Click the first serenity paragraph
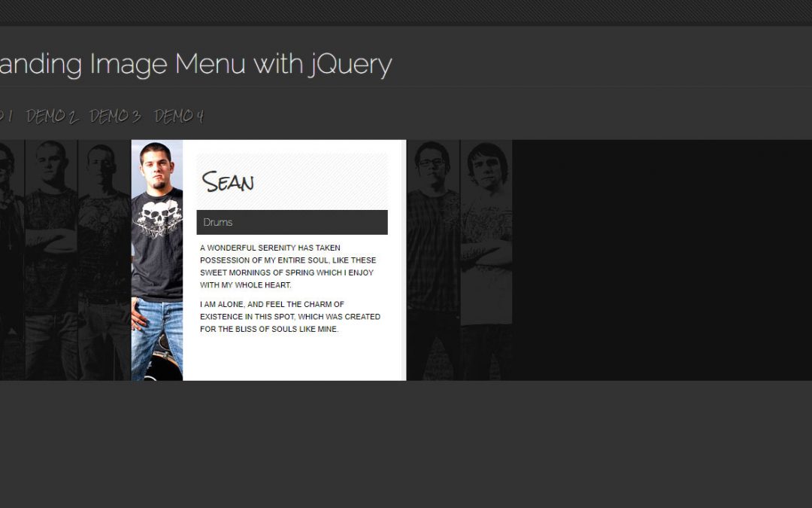This screenshot has width=812, height=508. [287, 266]
